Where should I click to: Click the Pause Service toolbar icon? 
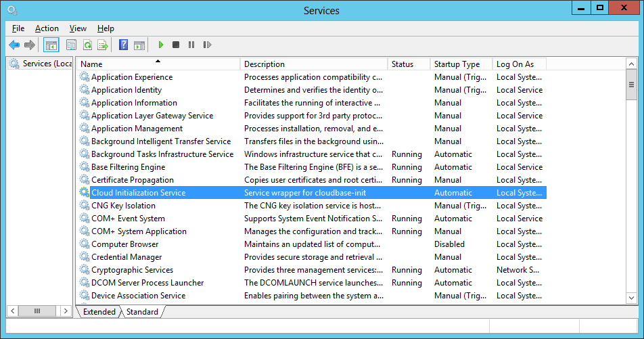tap(191, 45)
